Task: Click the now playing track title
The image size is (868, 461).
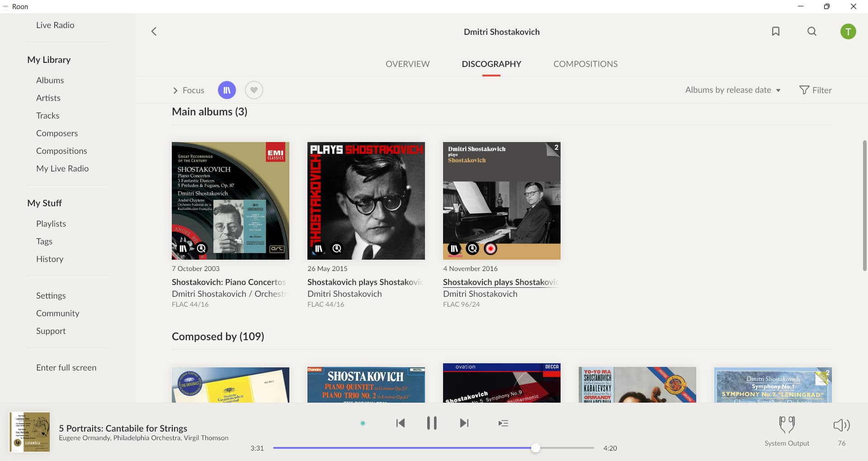Action: (123, 428)
